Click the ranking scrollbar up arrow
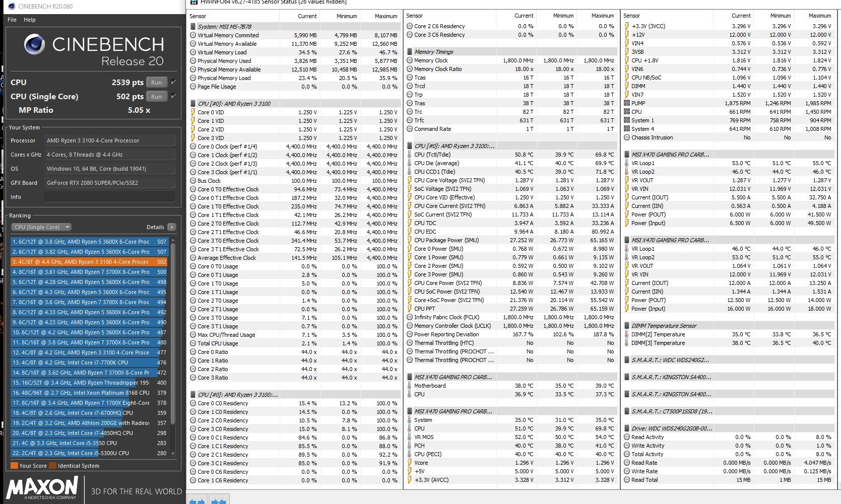This screenshot has width=841, height=504. [173, 241]
